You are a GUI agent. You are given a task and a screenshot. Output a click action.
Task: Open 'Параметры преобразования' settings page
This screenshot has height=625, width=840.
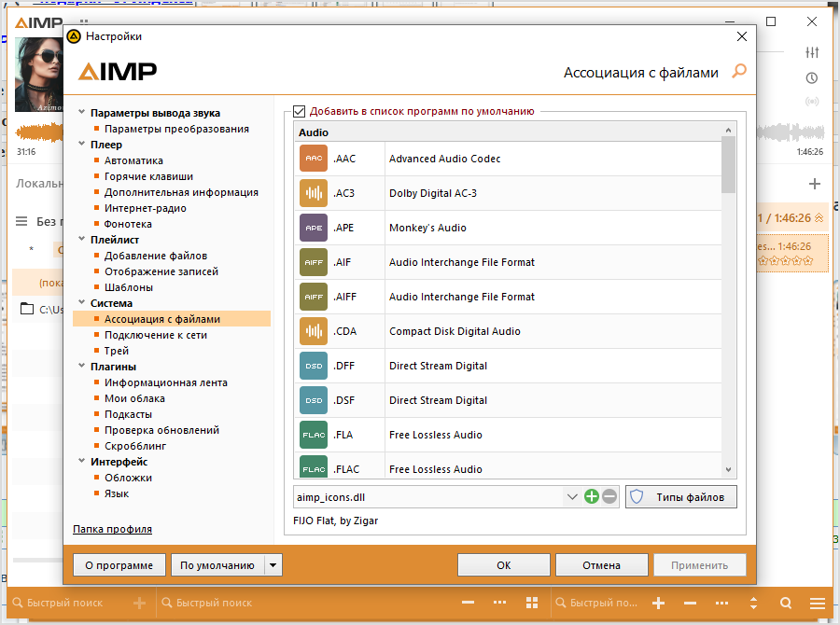click(x=176, y=129)
